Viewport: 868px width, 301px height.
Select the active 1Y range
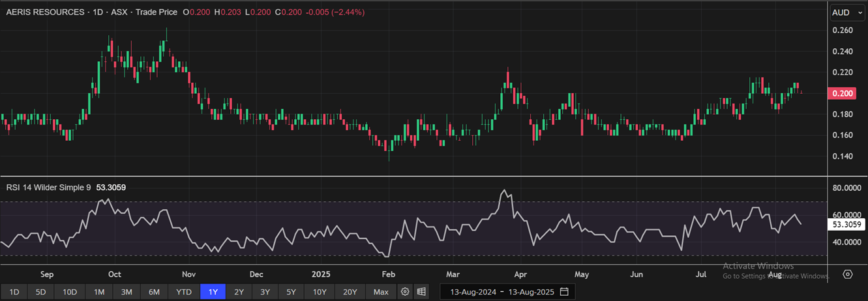pos(213,291)
